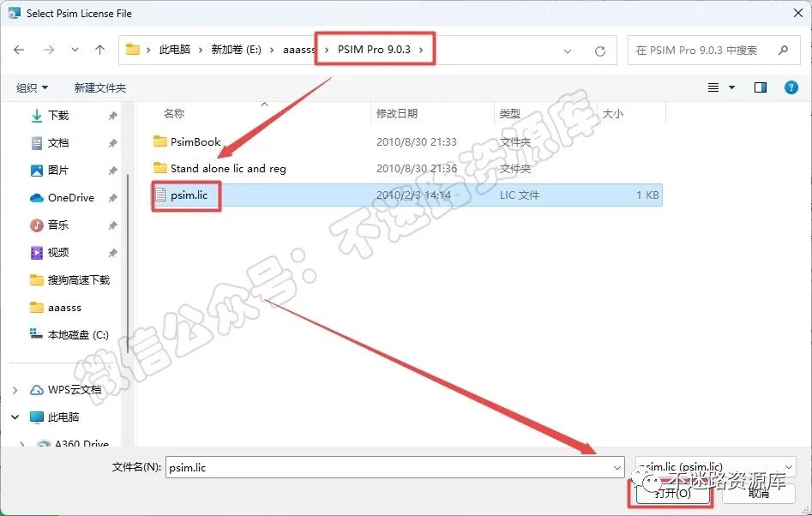This screenshot has height=516, width=812.
Task: Click date 2010/8/30 21:33
Action: click(x=417, y=141)
